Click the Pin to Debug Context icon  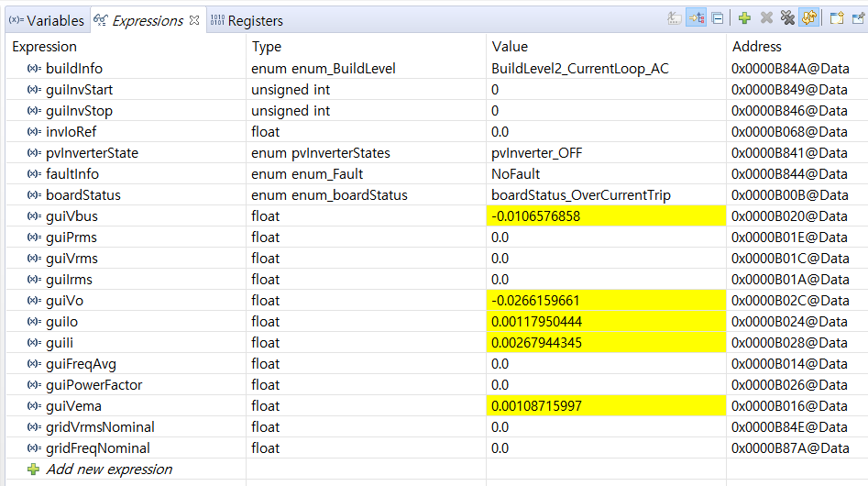point(858,18)
